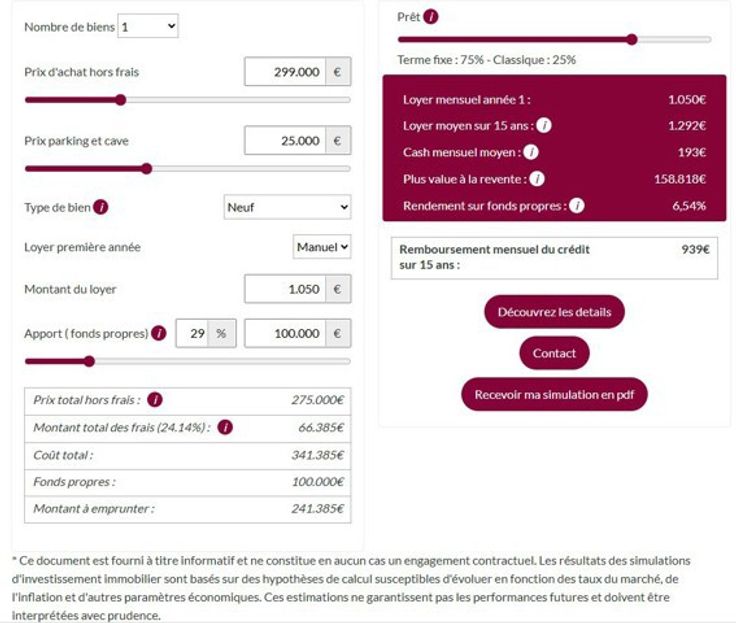Click the Prêt slider handle
736x623 pixels.
tap(632, 40)
